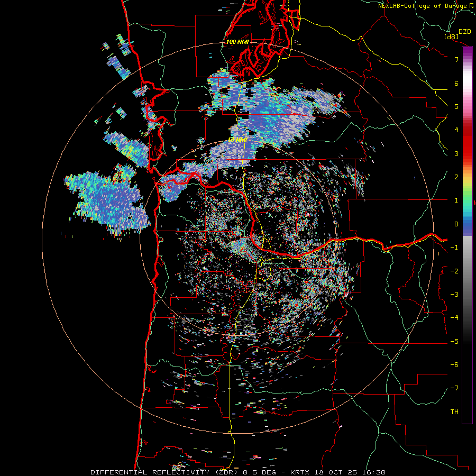Click the "-2" tick label on scale
476x476 pixels.
(x=454, y=271)
